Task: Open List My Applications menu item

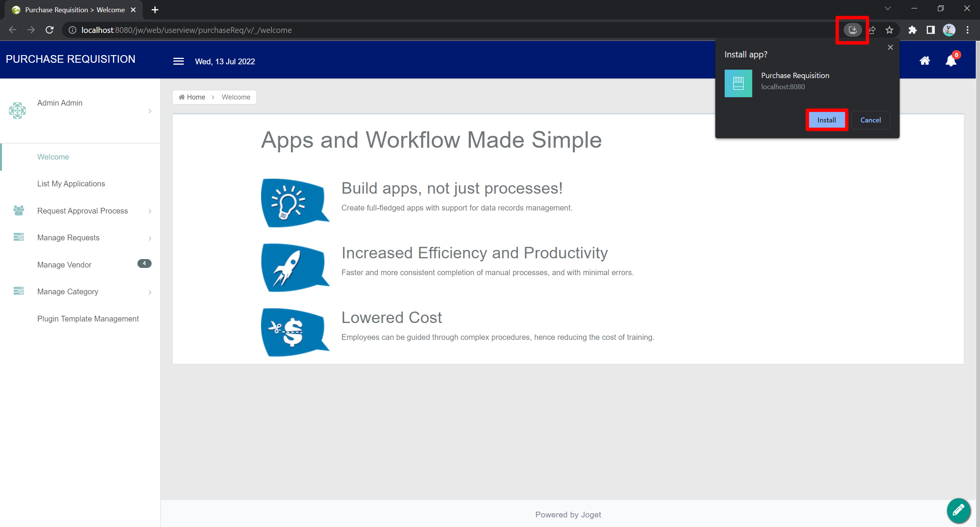Action: pos(71,184)
